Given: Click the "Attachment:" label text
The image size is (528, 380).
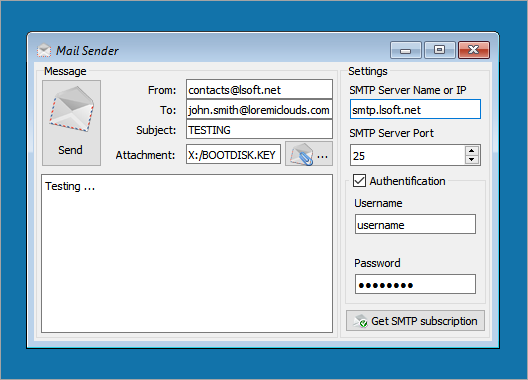Looking at the screenshot, I should click(x=145, y=155).
